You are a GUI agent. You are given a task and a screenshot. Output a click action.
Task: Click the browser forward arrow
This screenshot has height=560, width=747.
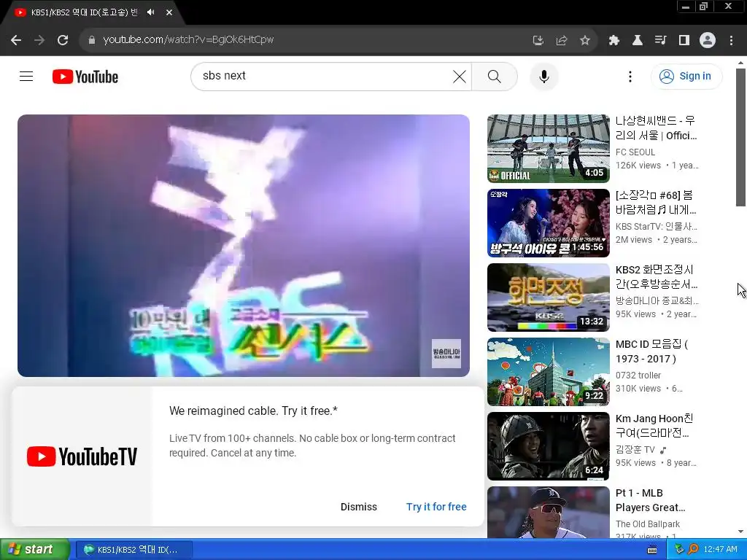point(39,40)
